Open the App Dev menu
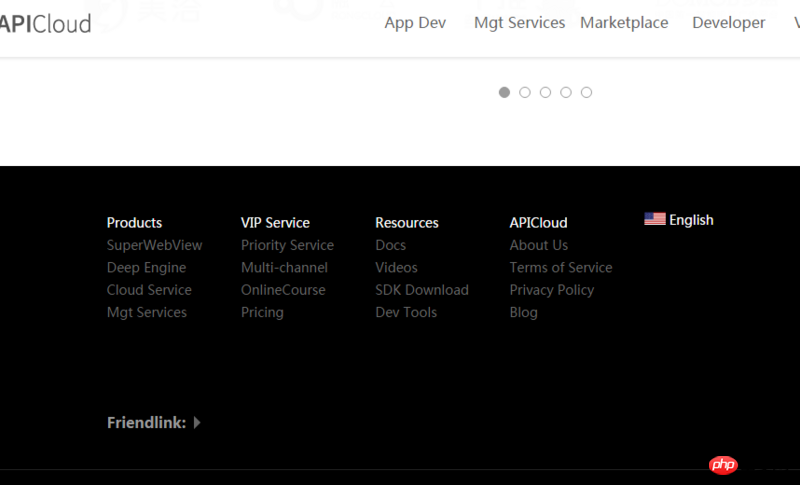 click(415, 23)
